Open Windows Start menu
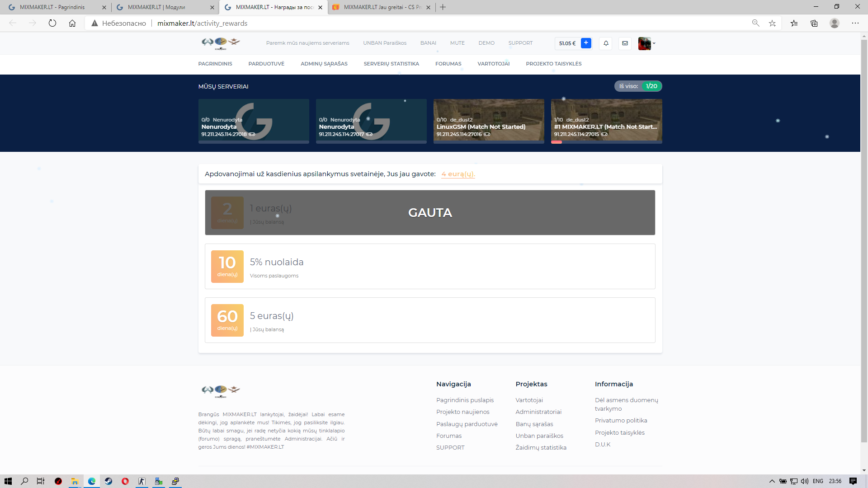This screenshot has width=868, height=488. 8,481
